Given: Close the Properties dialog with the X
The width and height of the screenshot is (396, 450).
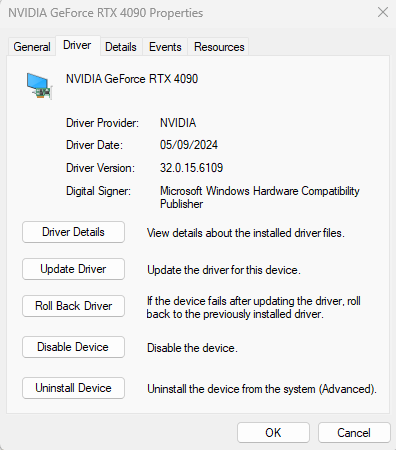Looking at the screenshot, I should point(383,12).
